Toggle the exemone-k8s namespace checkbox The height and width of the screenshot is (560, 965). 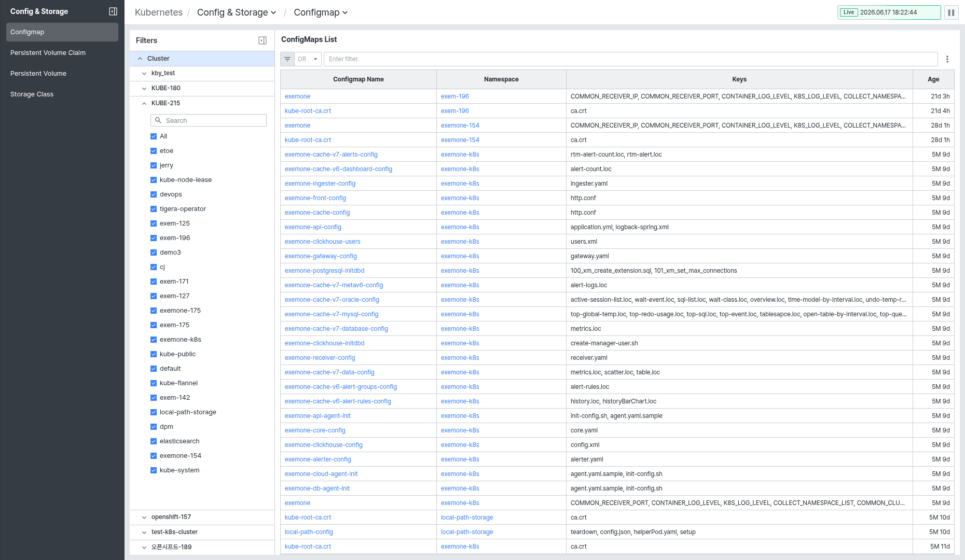point(154,340)
